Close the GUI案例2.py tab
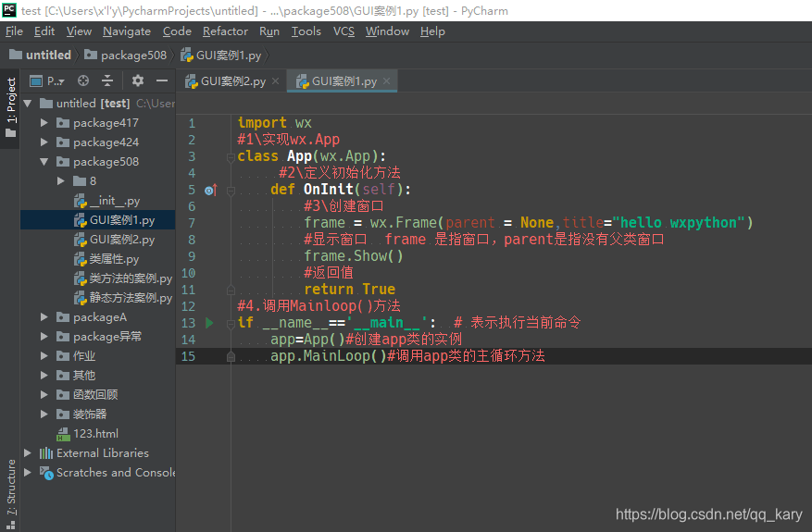This screenshot has height=532, width=812. (276, 81)
